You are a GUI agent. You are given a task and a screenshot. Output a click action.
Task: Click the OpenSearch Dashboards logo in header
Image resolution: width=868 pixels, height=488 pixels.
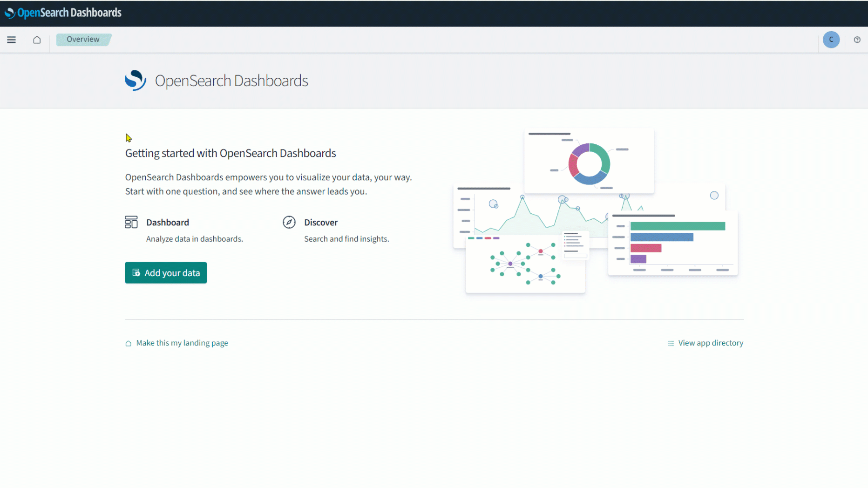tap(63, 13)
